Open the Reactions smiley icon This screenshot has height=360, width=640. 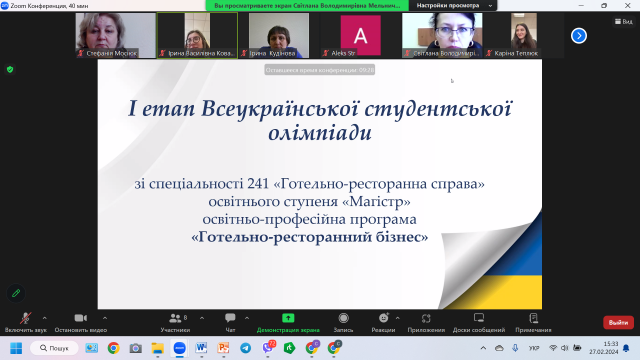point(384,318)
